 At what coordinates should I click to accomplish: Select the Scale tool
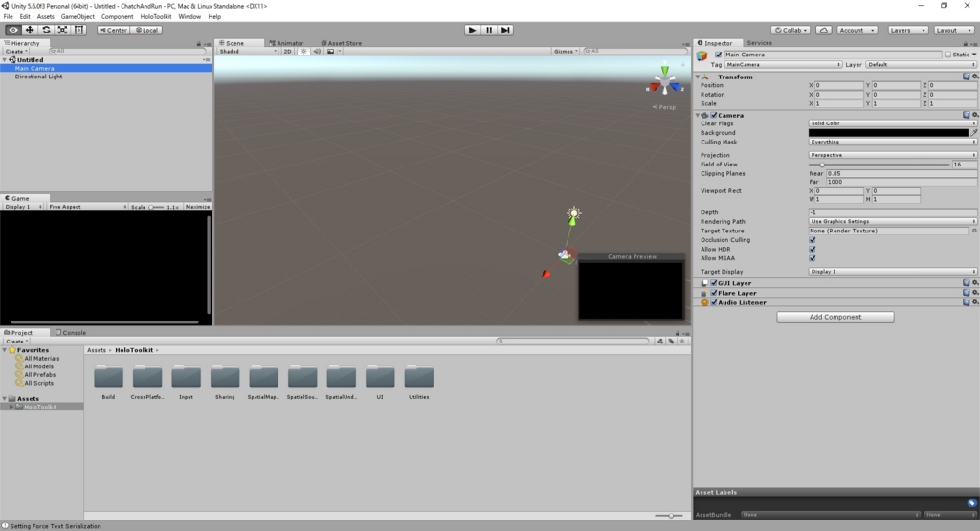62,30
